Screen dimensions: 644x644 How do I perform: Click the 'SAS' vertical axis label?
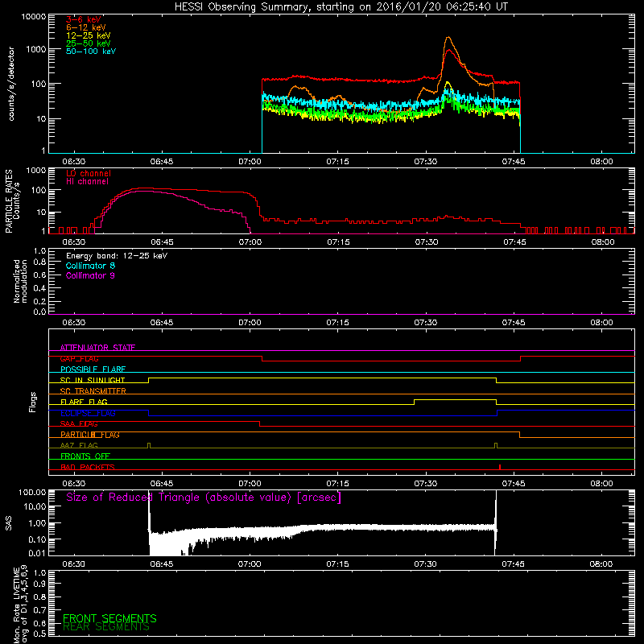9,522
